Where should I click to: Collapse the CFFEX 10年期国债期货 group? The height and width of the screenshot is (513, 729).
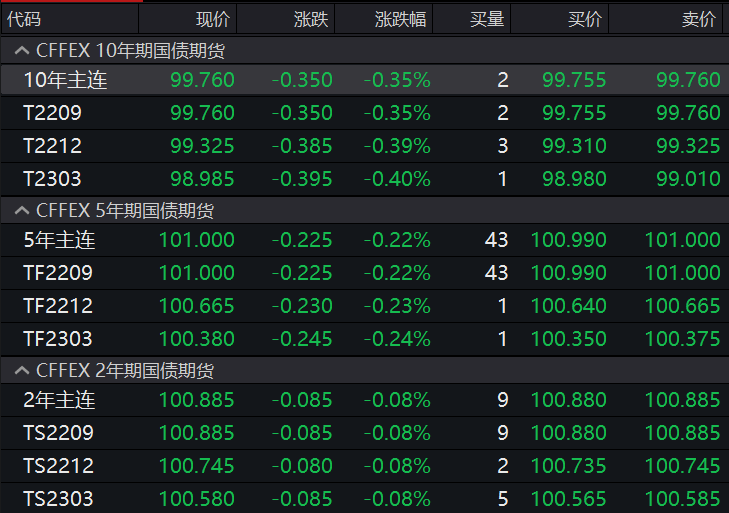point(20,49)
